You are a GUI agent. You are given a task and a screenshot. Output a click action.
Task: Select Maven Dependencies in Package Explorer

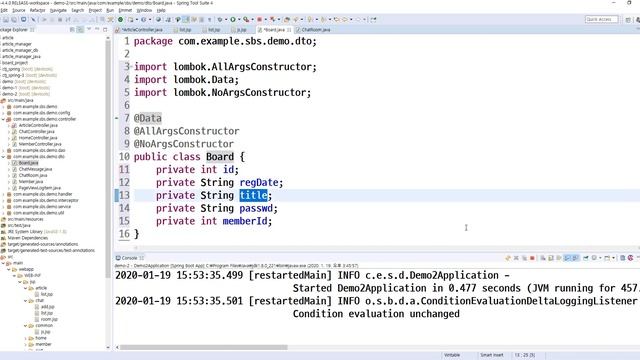pos(28,238)
